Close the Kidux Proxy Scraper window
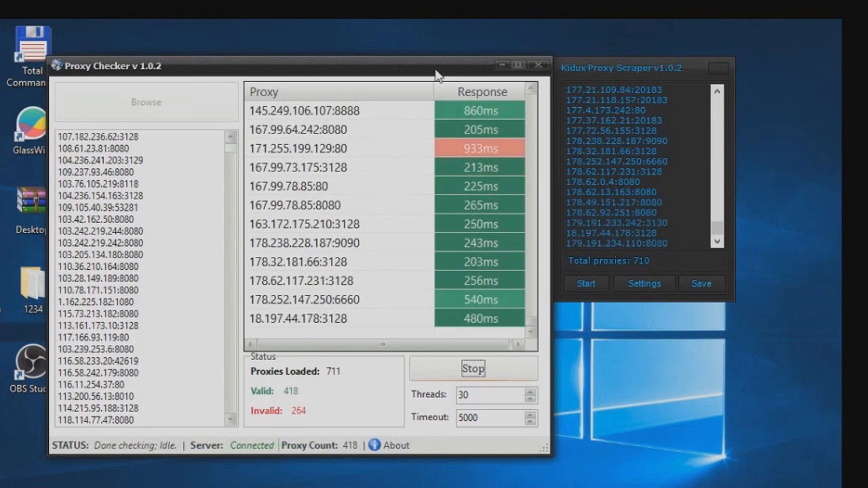868x488 pixels. tap(718, 68)
